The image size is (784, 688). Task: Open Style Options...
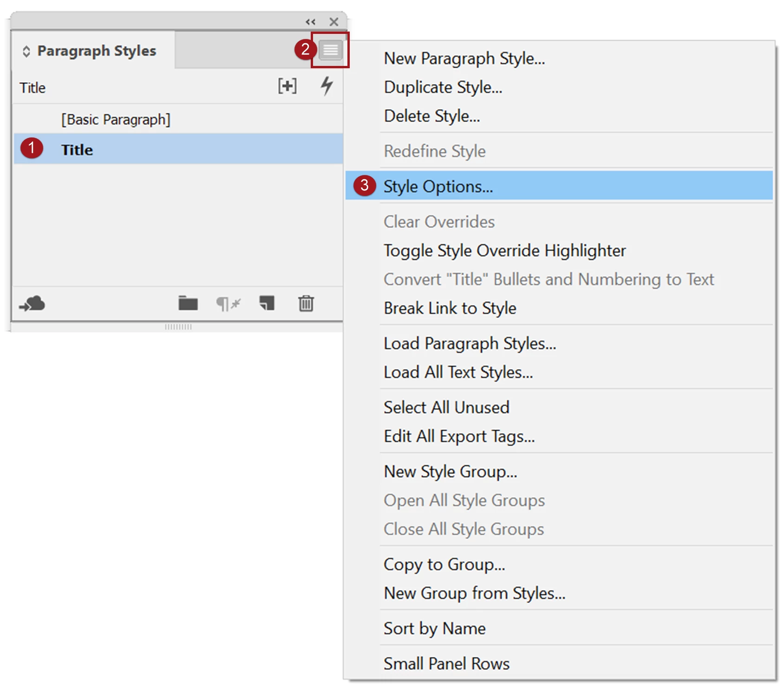coord(559,186)
